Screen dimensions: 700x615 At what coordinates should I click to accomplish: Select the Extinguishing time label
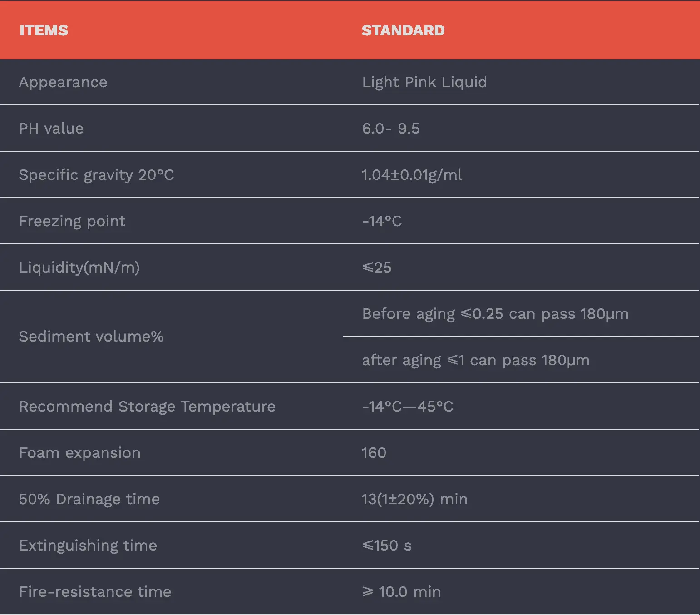click(x=88, y=546)
